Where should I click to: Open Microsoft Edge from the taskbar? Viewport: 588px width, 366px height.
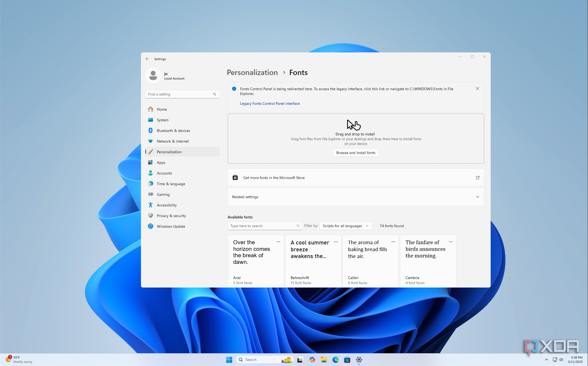point(335,360)
